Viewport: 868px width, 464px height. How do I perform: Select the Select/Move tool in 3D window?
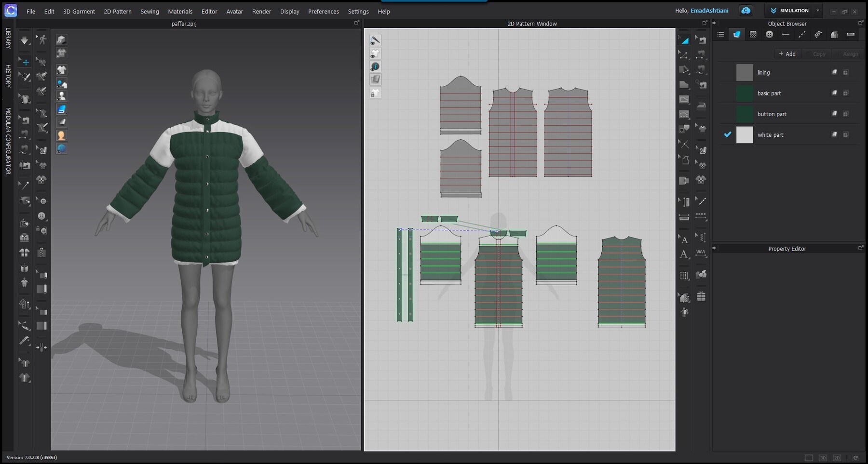pos(25,62)
